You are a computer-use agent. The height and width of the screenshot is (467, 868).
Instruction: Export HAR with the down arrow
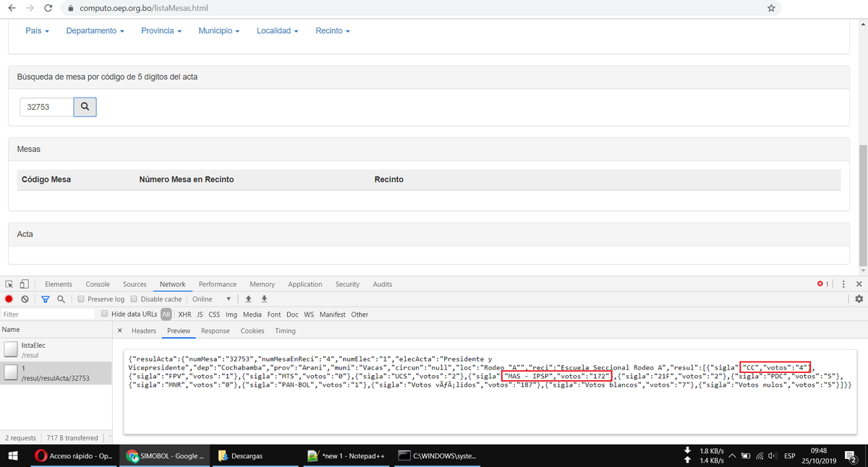pyautogui.click(x=264, y=299)
